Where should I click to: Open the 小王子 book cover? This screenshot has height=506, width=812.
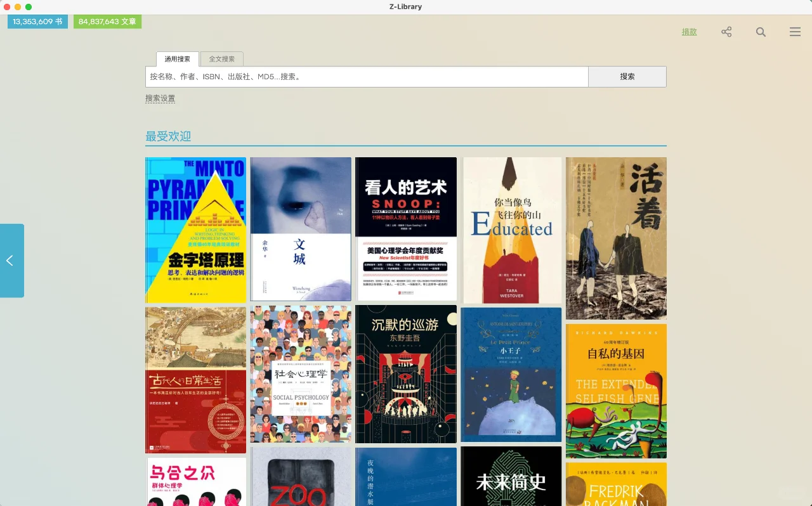point(511,375)
